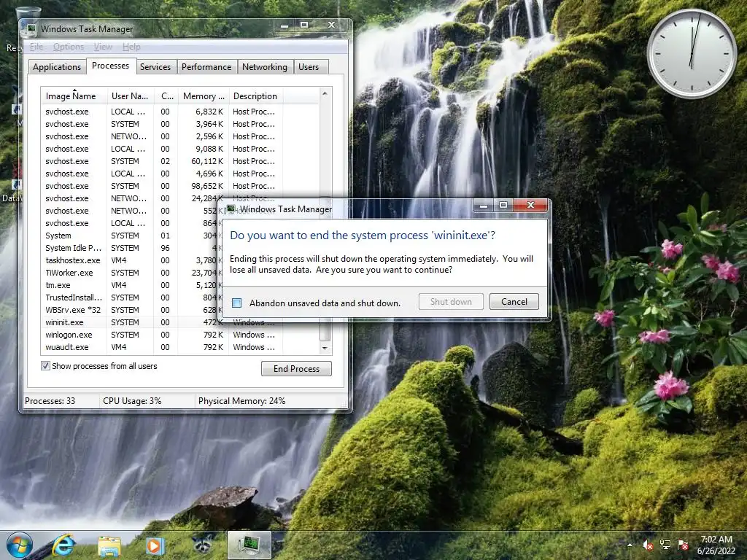Open the Action Center flag icon
The height and width of the screenshot is (560, 747).
point(682,545)
